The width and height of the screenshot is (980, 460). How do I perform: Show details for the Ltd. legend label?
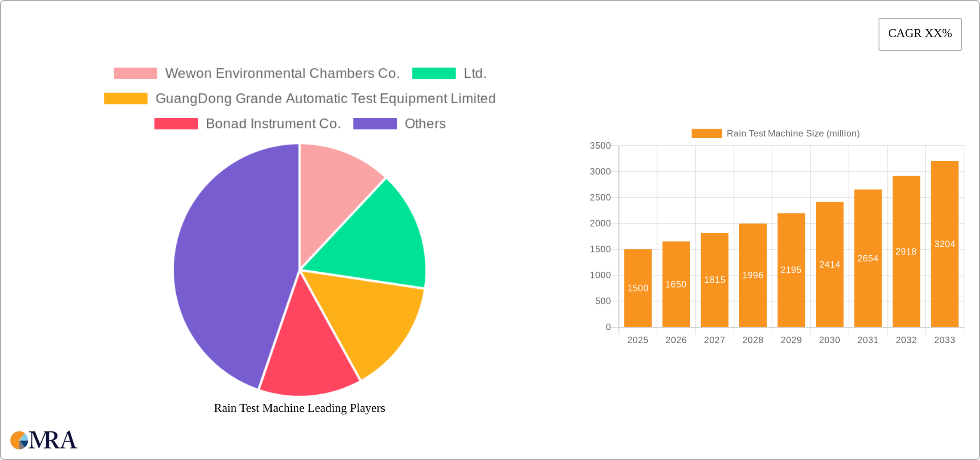[475, 73]
